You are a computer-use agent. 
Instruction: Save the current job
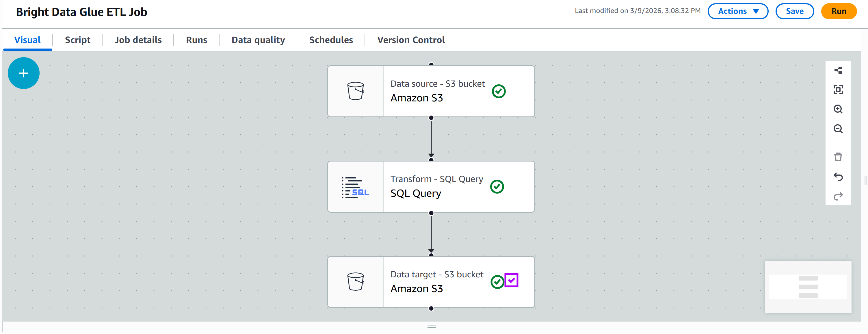click(x=795, y=11)
